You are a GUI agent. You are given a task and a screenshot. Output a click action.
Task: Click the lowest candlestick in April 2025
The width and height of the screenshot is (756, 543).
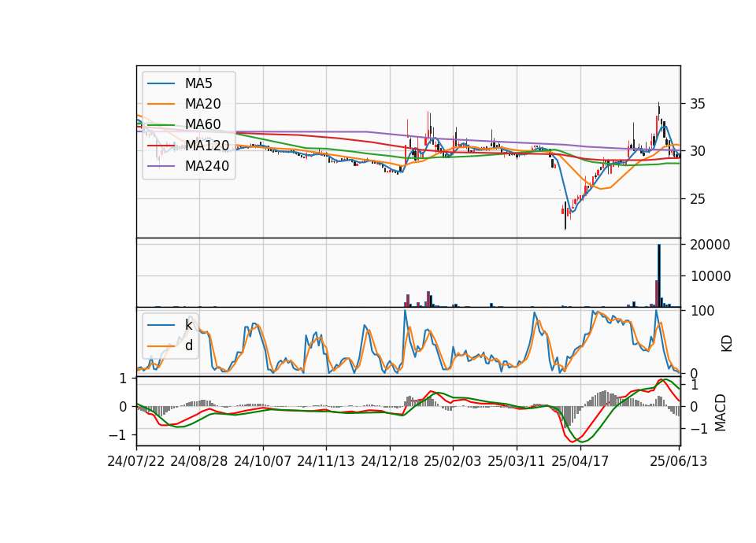(x=565, y=216)
